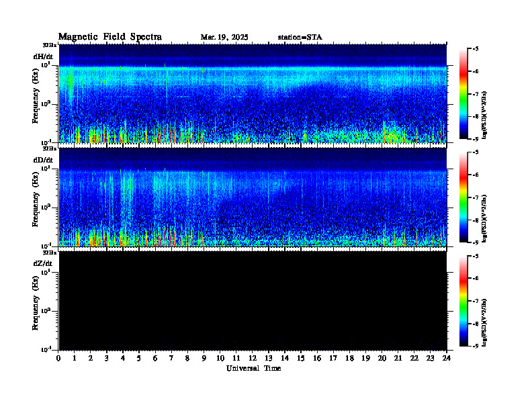Click inside the dH/dt spectrogram plot
532x411 pixels.
coord(253,93)
